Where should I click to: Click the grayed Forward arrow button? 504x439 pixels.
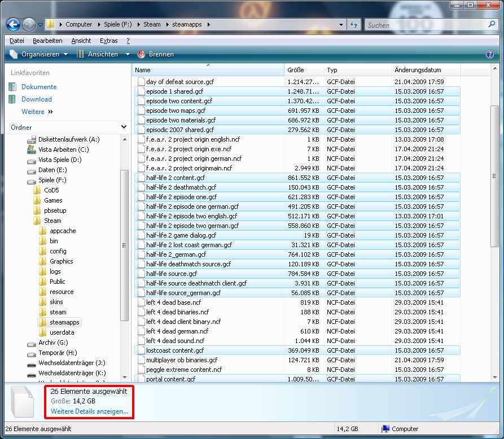coord(29,24)
